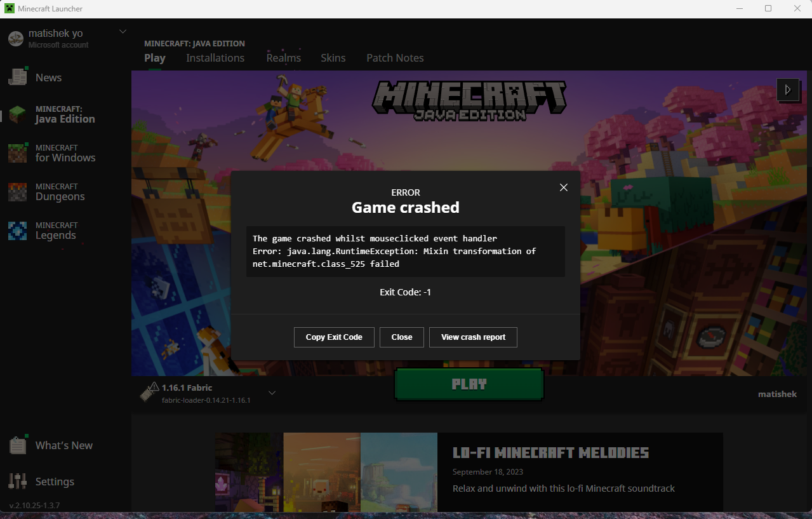The width and height of the screenshot is (812, 519).
Task: Switch to the Skins tab
Action: click(333, 58)
